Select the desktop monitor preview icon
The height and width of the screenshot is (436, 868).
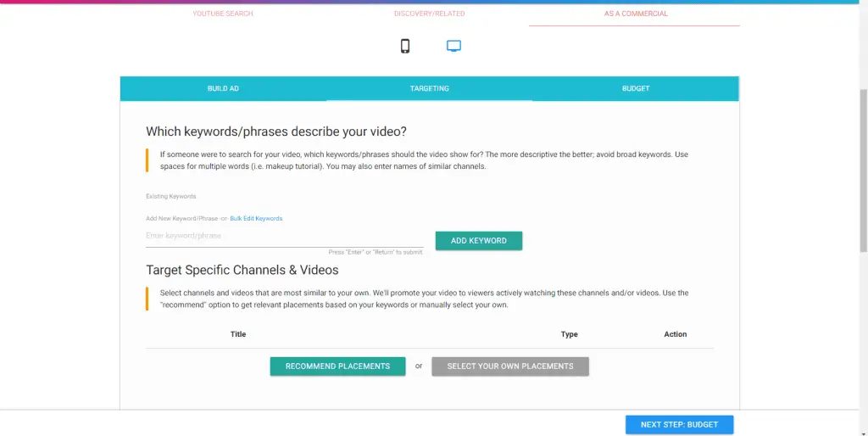pos(453,46)
